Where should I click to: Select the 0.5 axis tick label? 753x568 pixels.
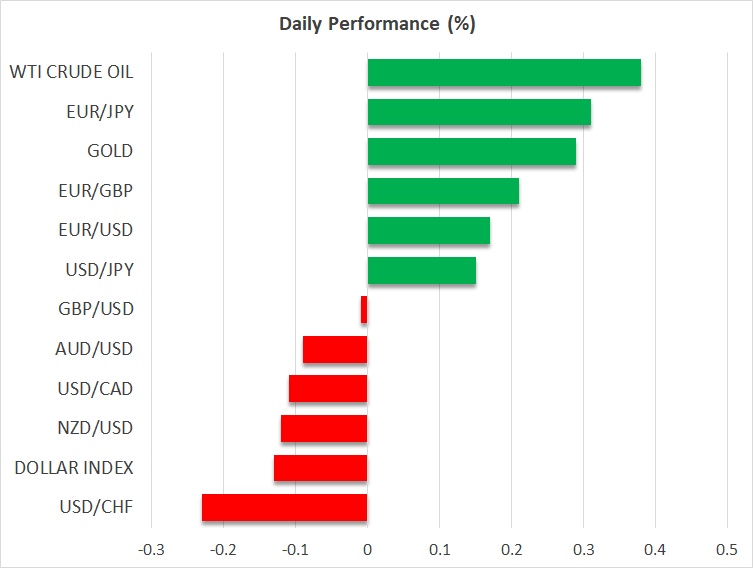[x=726, y=549]
